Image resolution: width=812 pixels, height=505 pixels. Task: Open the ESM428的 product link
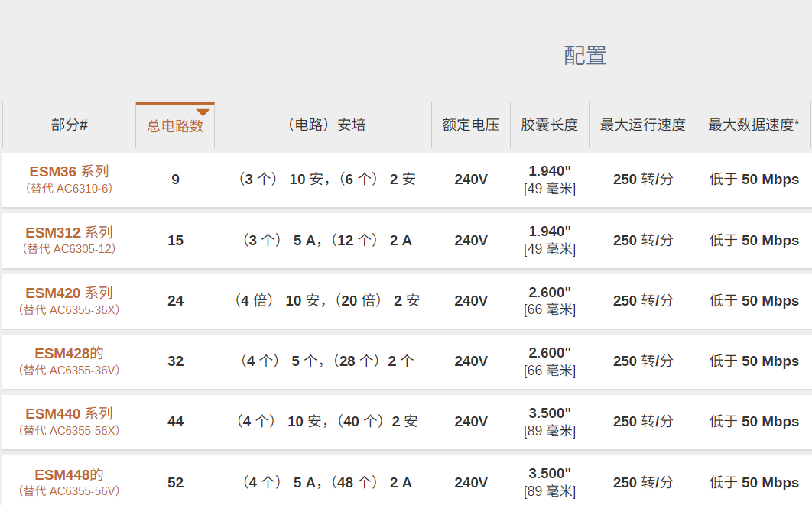[x=69, y=354]
